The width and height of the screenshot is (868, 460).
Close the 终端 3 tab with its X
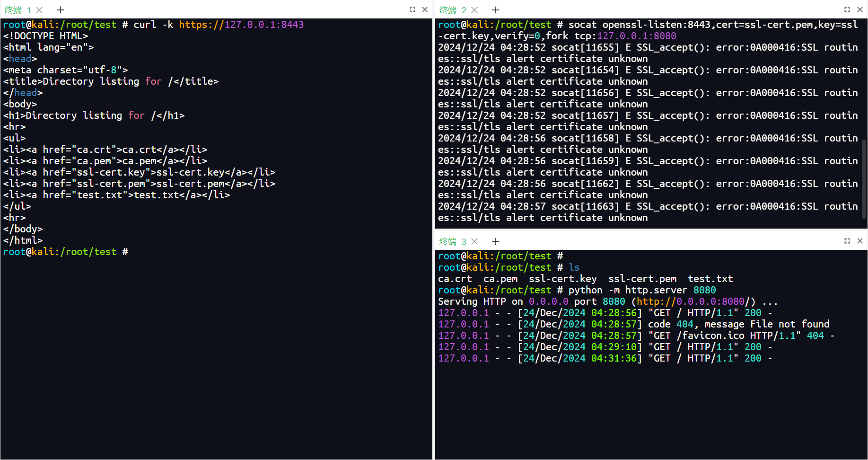(475, 241)
